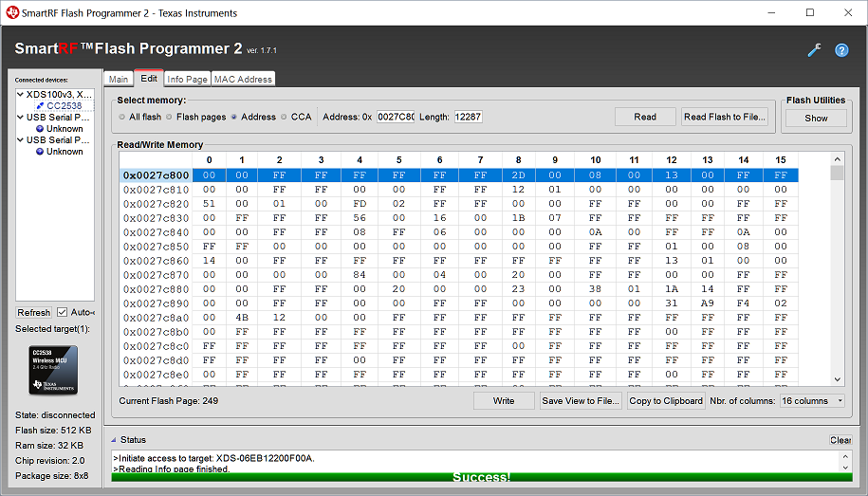Click the Refresh devices button
The width and height of the screenshot is (868, 496).
point(34,312)
